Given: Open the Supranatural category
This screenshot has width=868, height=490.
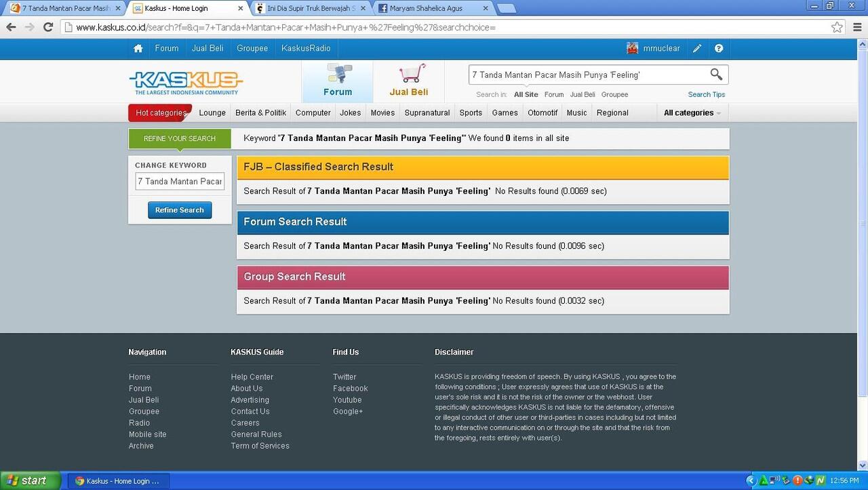Looking at the screenshot, I should 427,113.
